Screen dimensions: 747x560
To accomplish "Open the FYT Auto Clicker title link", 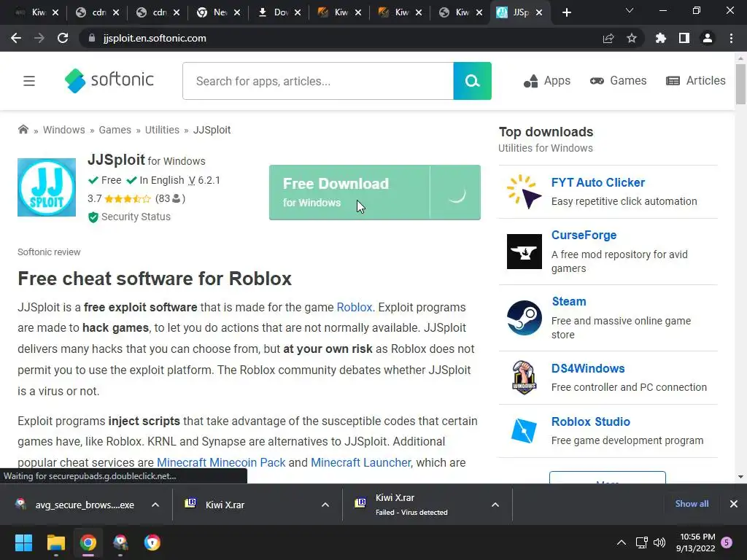I will coord(598,182).
